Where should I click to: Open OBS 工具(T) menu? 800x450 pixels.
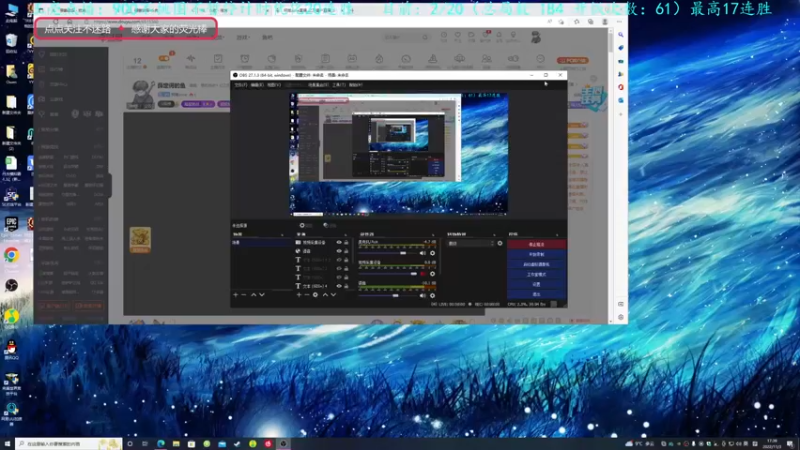[x=339, y=85]
